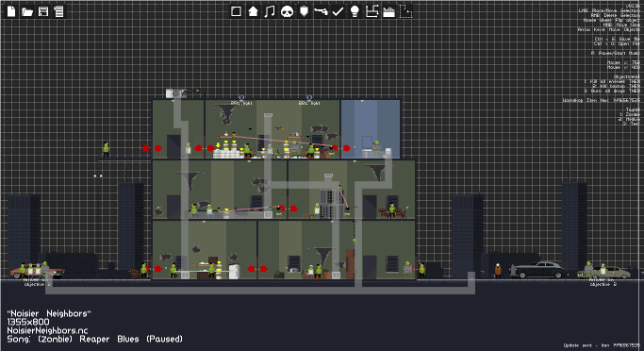Select the black car on street
This screenshot has height=351, width=644.
[x=538, y=270]
